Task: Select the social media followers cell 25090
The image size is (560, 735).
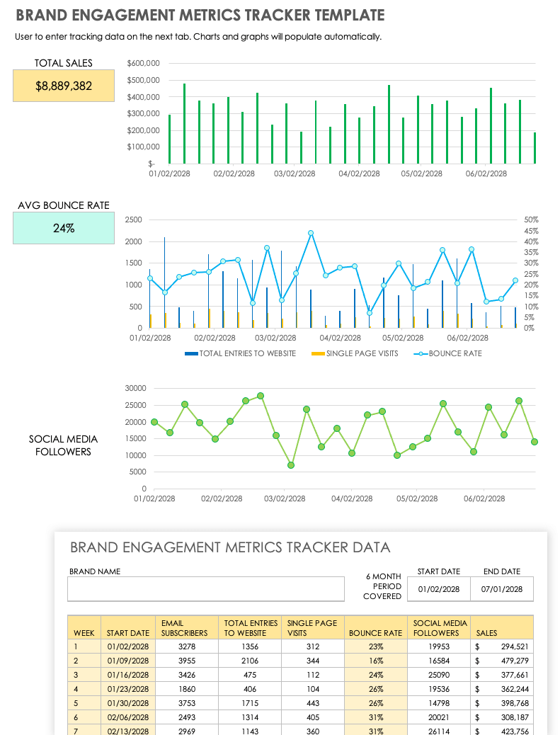Action: pos(439,675)
